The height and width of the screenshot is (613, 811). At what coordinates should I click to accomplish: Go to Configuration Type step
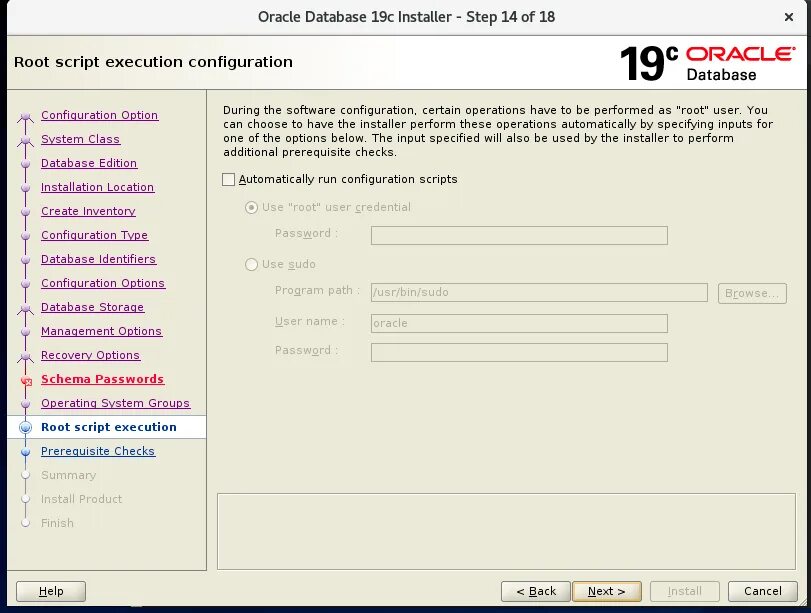click(x=94, y=235)
